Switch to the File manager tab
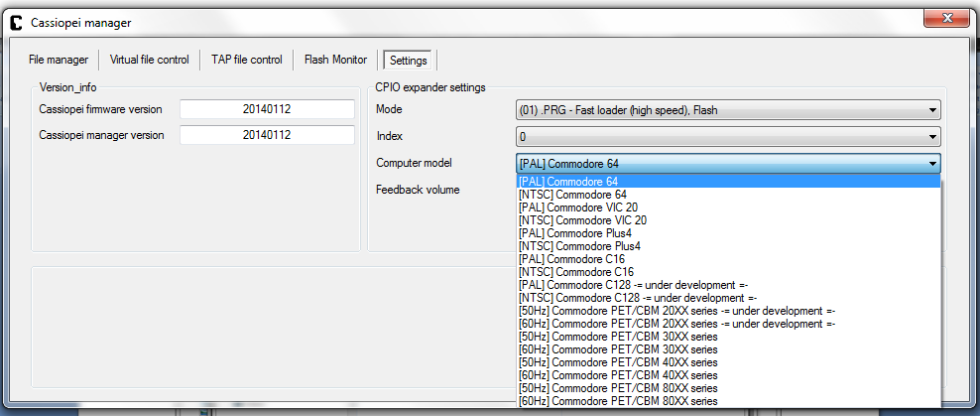The image size is (980, 416). [x=59, y=60]
